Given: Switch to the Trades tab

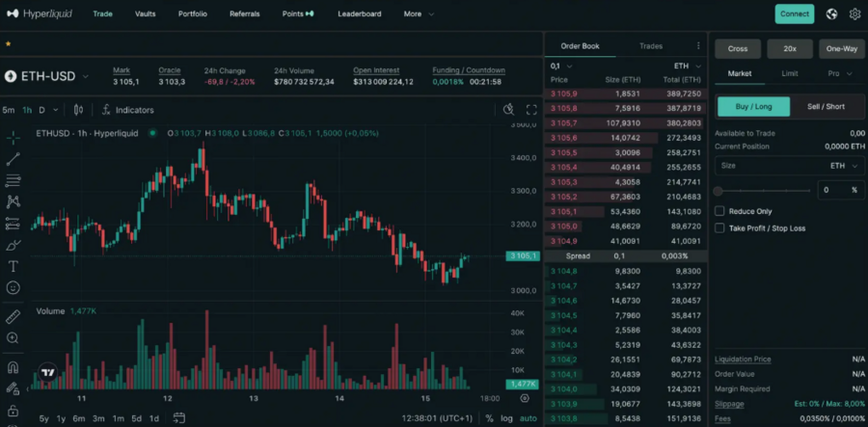Looking at the screenshot, I should (650, 46).
